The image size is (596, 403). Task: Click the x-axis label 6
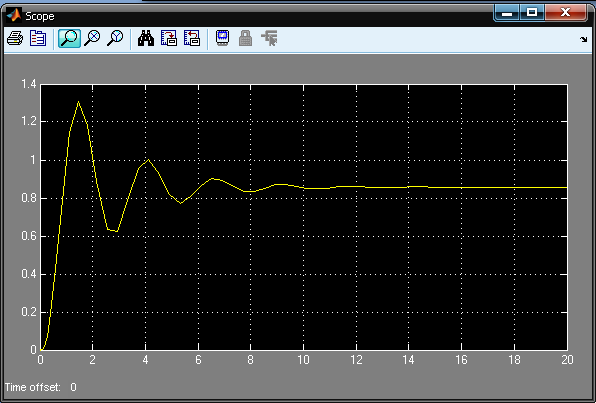(x=198, y=360)
